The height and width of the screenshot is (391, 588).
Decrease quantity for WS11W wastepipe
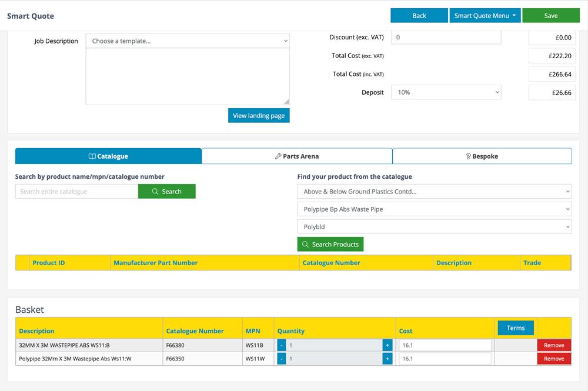click(x=282, y=359)
